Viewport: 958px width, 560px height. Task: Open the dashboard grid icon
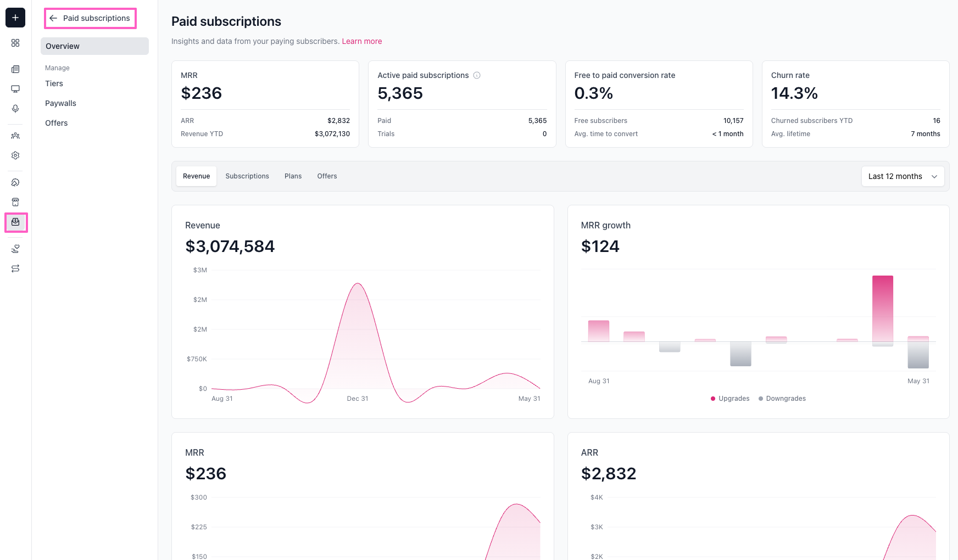(x=15, y=43)
